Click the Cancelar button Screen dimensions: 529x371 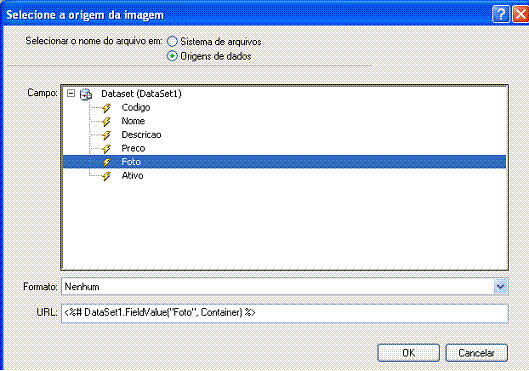(x=476, y=353)
